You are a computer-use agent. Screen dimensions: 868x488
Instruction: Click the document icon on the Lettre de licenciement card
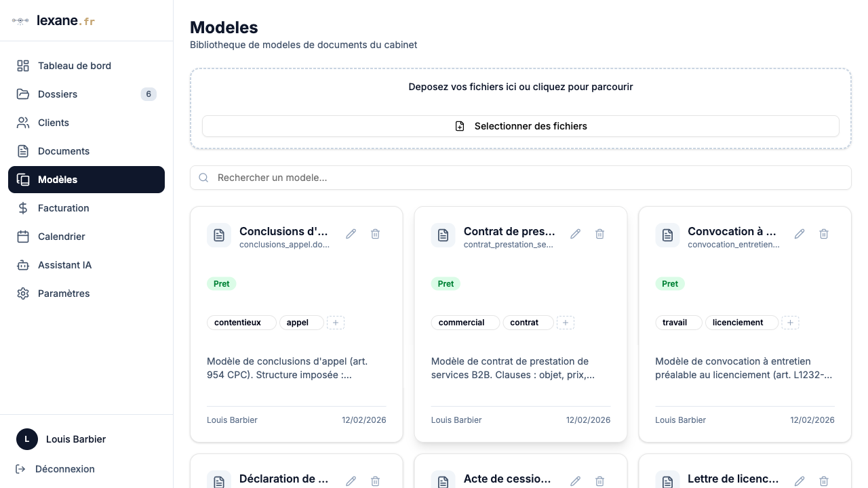pyautogui.click(x=667, y=481)
